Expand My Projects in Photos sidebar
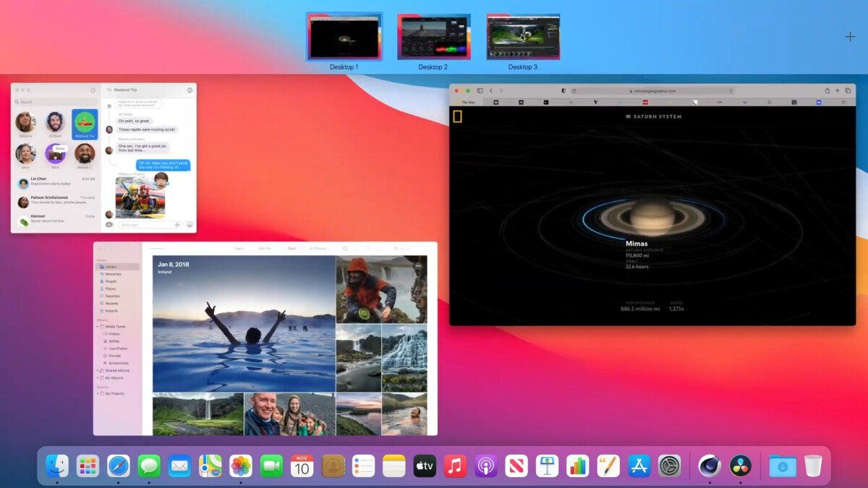The image size is (868, 488). (x=98, y=394)
